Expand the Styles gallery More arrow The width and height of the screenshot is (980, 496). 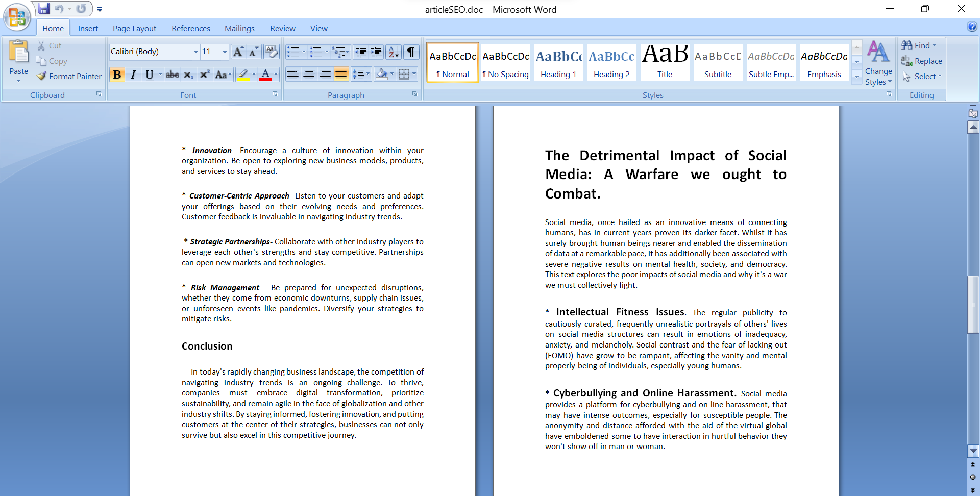pos(857,76)
